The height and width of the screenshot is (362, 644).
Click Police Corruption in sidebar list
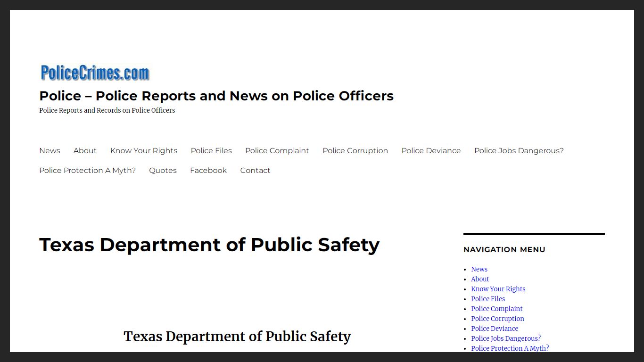pyautogui.click(x=497, y=319)
